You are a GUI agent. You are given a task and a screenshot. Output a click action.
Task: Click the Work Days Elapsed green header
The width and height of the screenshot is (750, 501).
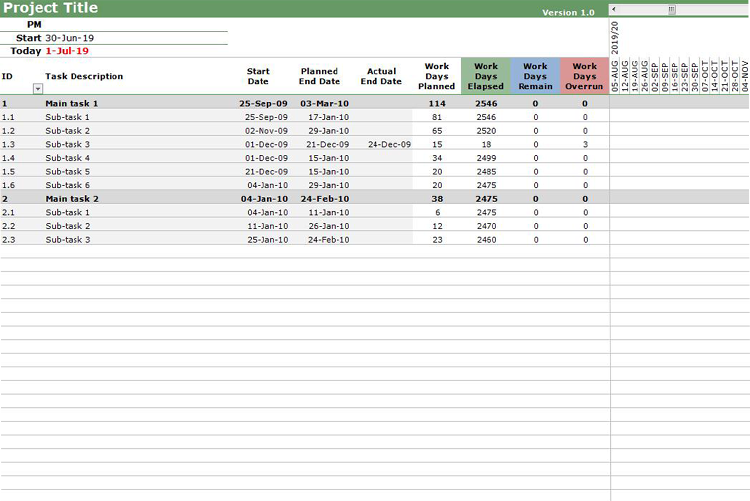tap(485, 76)
